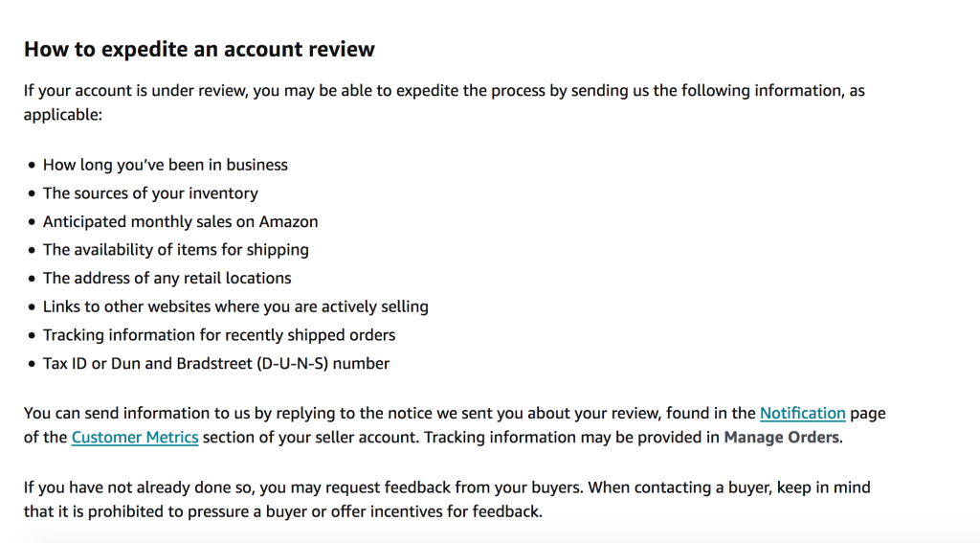This screenshot has width=980, height=543.
Task: Open the Customer Metrics link
Action: coord(135,438)
